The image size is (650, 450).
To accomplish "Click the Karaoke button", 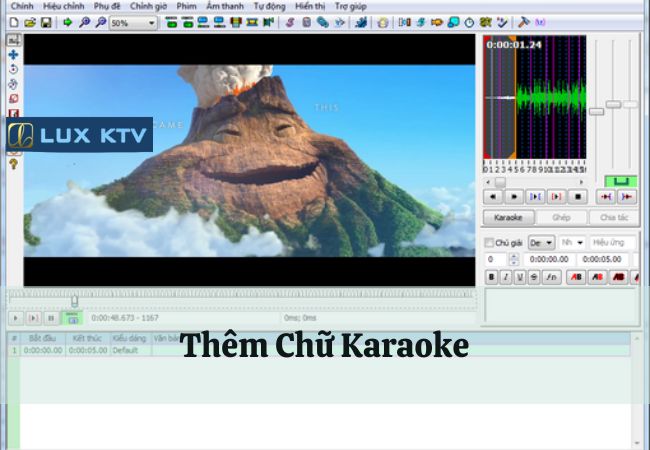I will (508, 217).
